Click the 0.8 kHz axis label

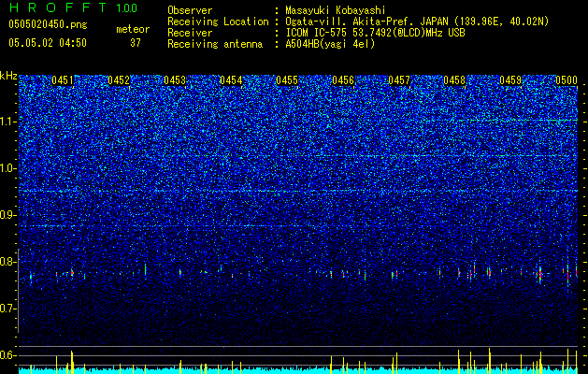click(x=8, y=262)
